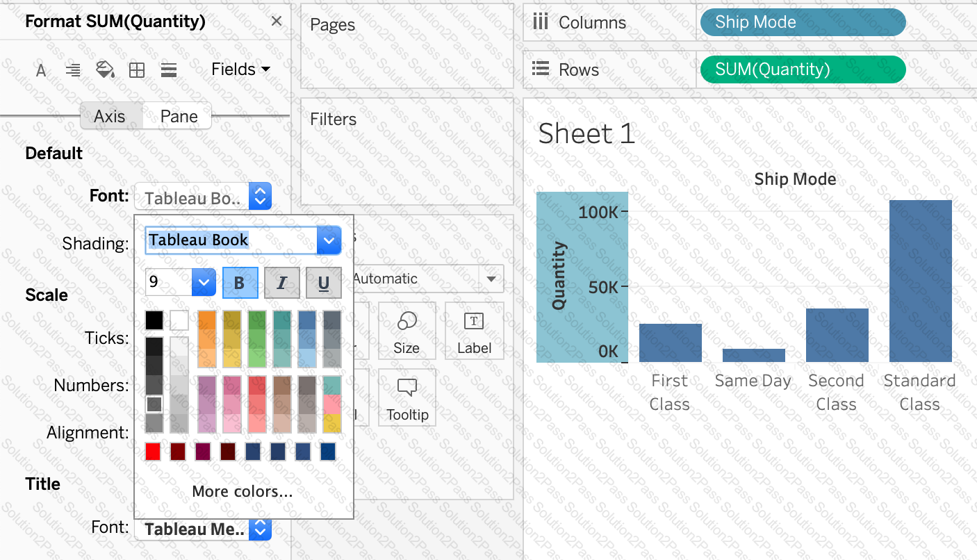Switch to the Axis tab
The width and height of the screenshot is (977, 560).
click(x=110, y=116)
